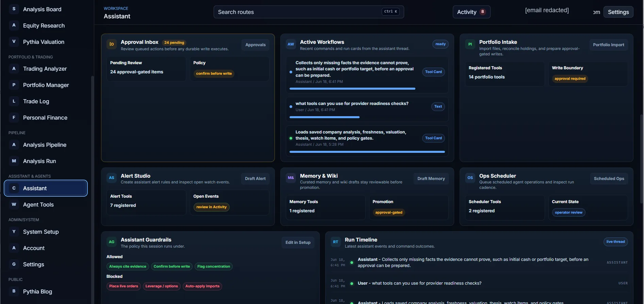This screenshot has width=644, height=304.
Task: Open Analysis Board sidebar icon
Action: click(x=14, y=9)
